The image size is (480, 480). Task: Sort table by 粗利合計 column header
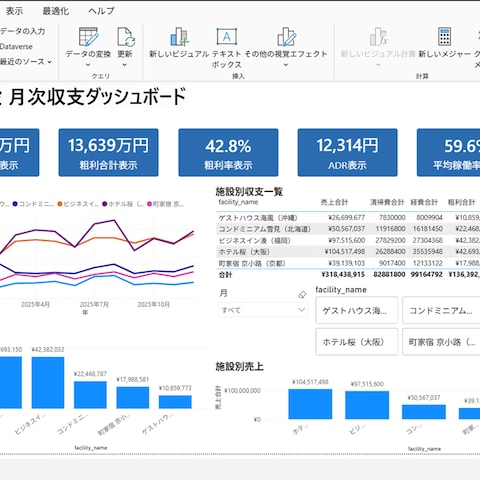tap(461, 202)
